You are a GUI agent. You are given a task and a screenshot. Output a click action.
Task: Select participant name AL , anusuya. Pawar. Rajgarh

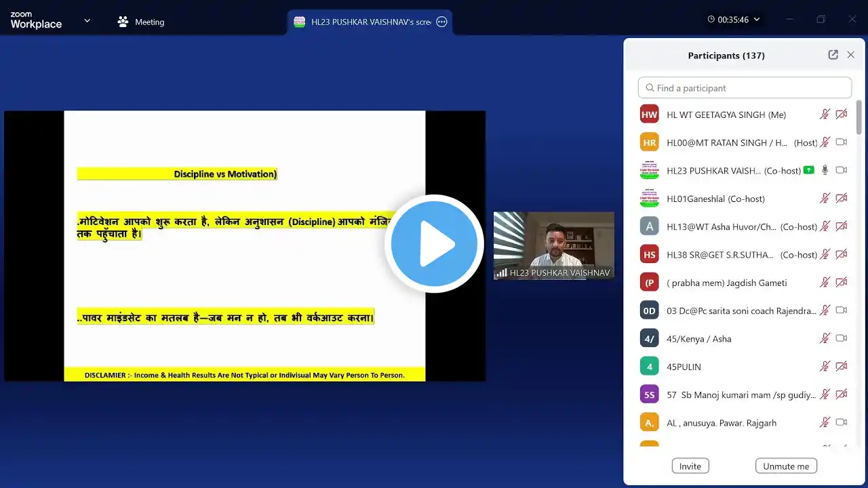[722, 423]
